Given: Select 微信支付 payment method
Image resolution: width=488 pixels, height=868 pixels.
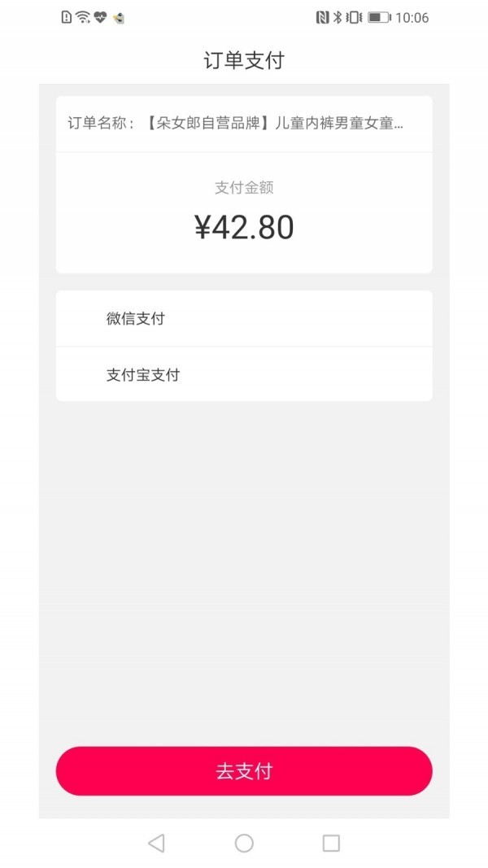Looking at the screenshot, I should point(135,319).
